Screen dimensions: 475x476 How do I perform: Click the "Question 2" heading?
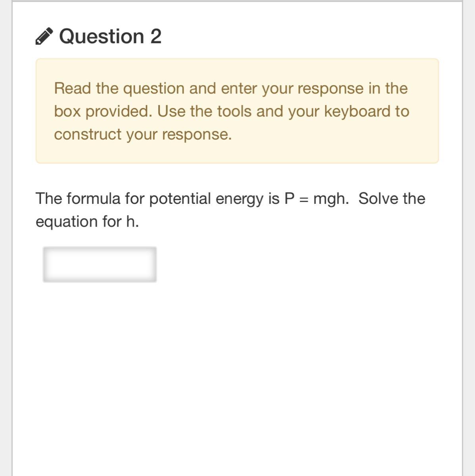(110, 36)
